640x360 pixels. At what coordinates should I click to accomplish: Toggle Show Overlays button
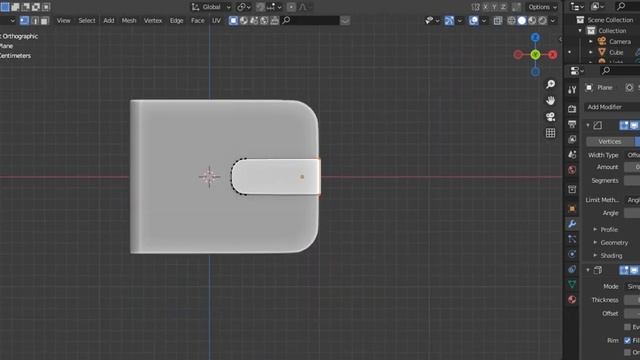(x=473, y=20)
